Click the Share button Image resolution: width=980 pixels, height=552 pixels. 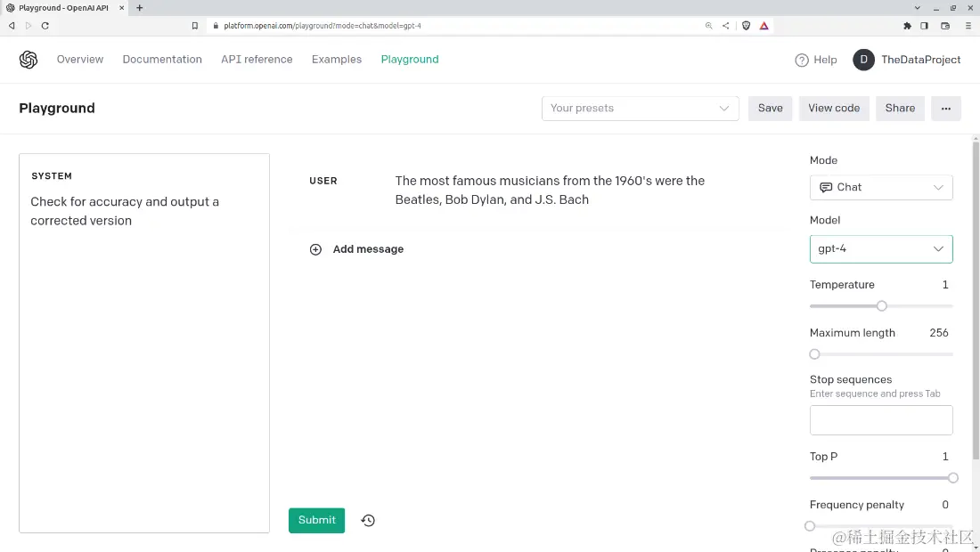pyautogui.click(x=900, y=108)
